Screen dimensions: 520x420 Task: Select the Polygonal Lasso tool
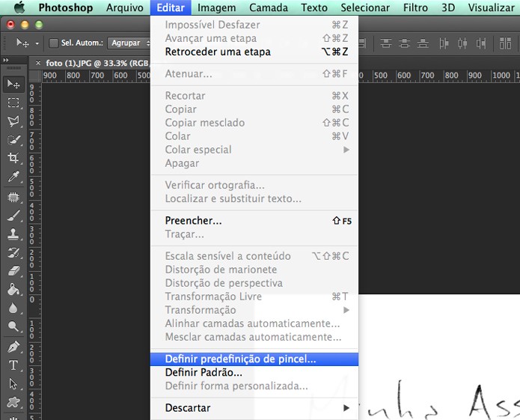[x=13, y=121]
